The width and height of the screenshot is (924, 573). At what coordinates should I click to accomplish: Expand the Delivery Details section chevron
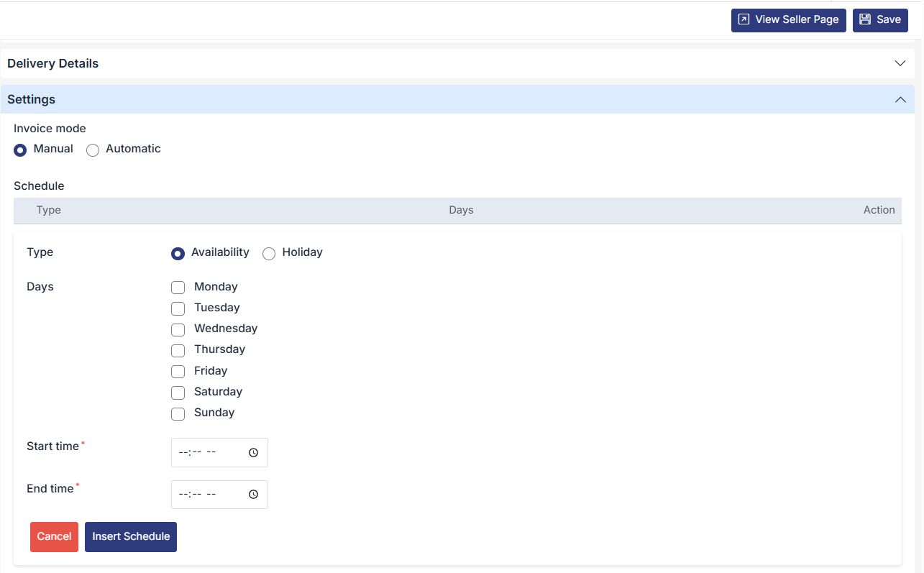(x=900, y=63)
